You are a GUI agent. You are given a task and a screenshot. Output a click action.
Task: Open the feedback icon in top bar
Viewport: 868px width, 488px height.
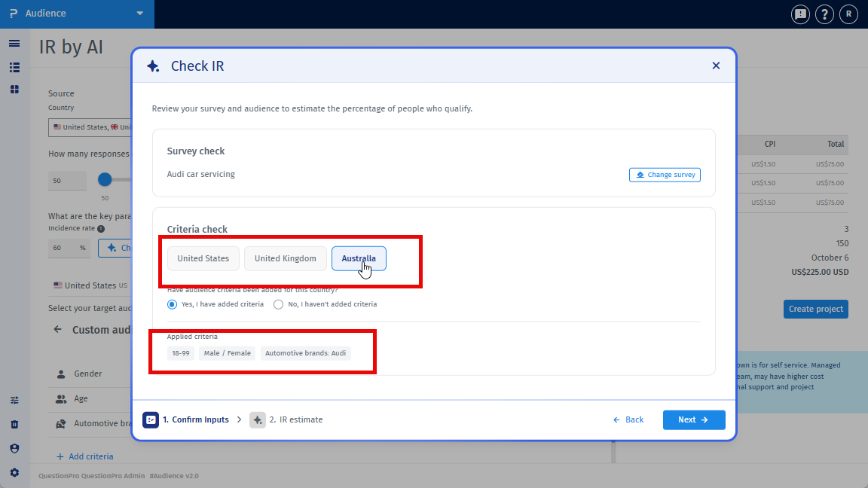tap(800, 14)
